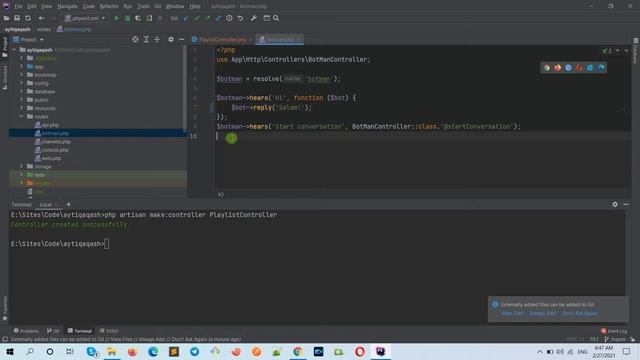
Task: Open the Project view selector dropdown
Action: pyautogui.click(x=28, y=40)
